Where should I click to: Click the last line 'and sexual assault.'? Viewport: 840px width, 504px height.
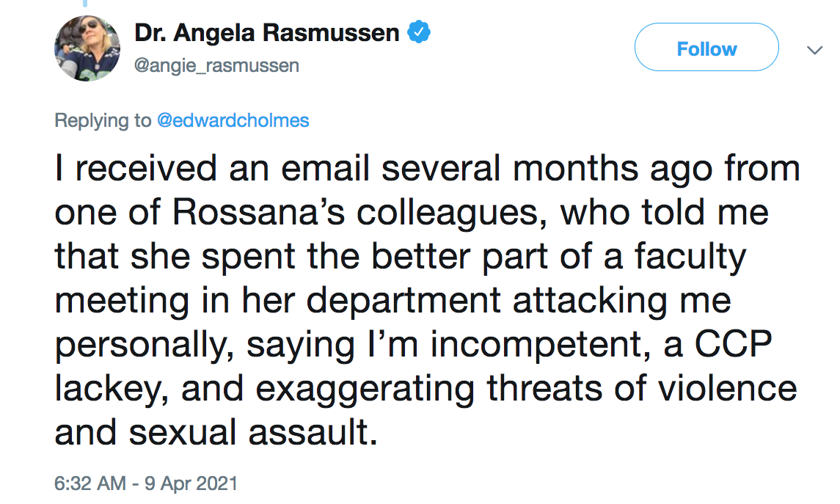click(x=216, y=434)
